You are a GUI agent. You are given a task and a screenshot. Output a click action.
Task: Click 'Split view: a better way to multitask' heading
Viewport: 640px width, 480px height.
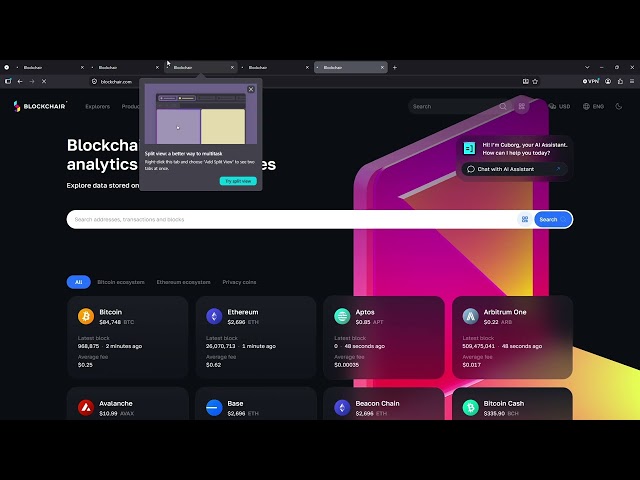(184, 154)
